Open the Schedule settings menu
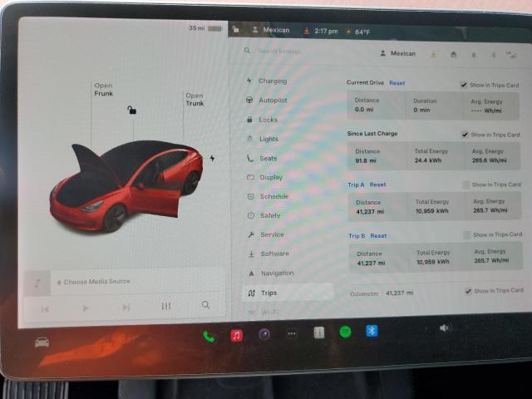 (268, 197)
